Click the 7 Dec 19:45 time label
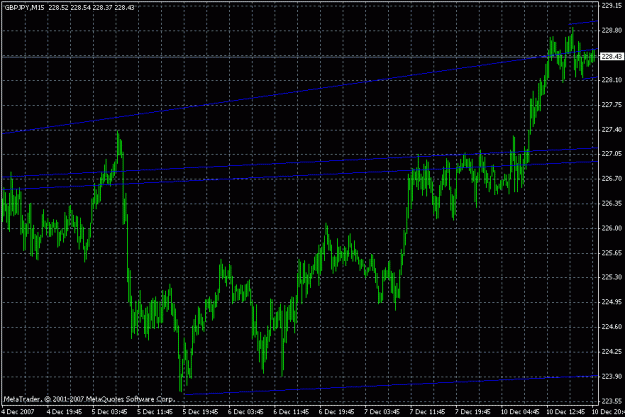 pos(474,411)
